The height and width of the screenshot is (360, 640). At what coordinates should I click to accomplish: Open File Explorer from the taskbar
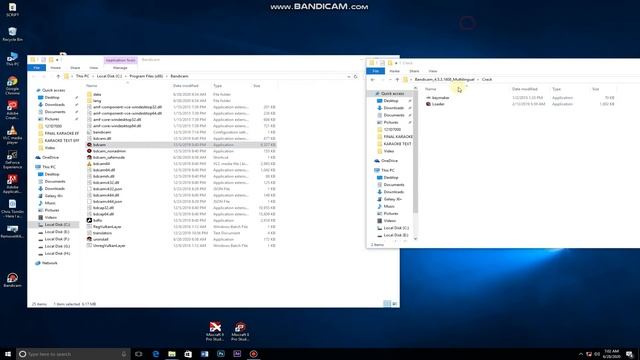[172, 354]
